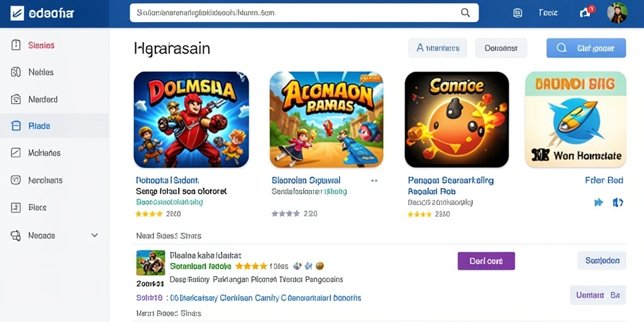The width and height of the screenshot is (644, 322).
Task: Open the A filter button dropdown
Action: [x=438, y=48]
